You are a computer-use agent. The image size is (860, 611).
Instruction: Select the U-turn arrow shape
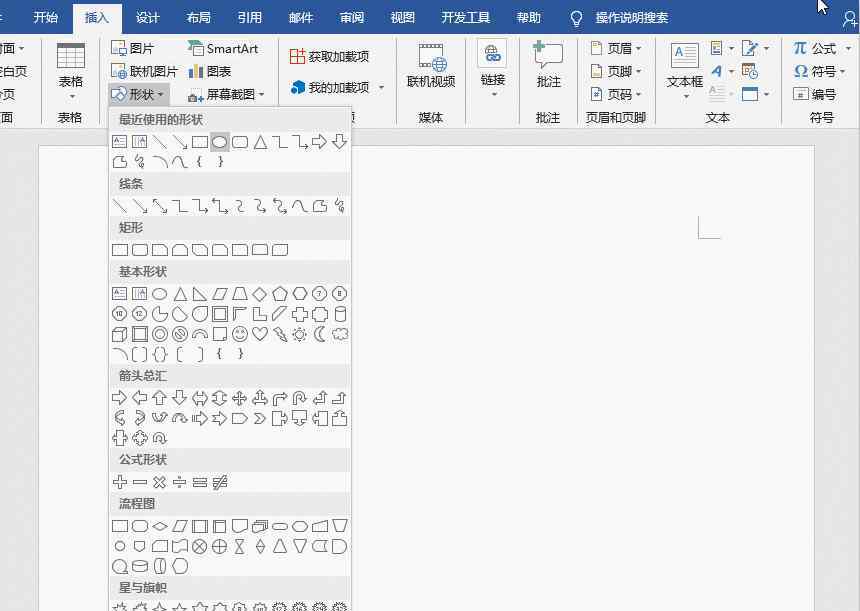[299, 398]
